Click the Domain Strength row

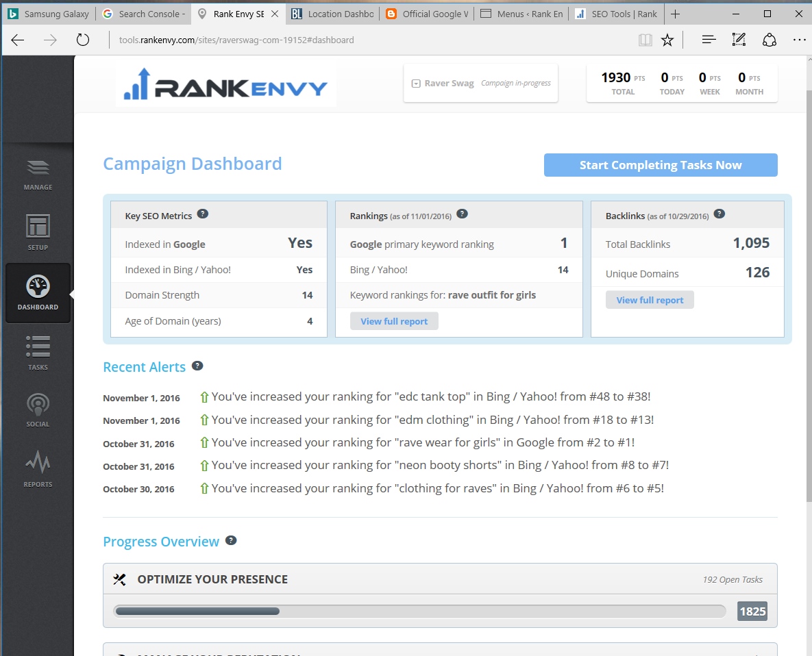pyautogui.click(x=219, y=295)
